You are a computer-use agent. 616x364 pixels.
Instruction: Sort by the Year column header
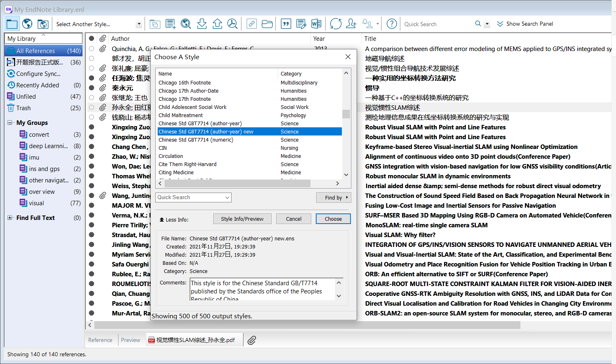coord(319,39)
